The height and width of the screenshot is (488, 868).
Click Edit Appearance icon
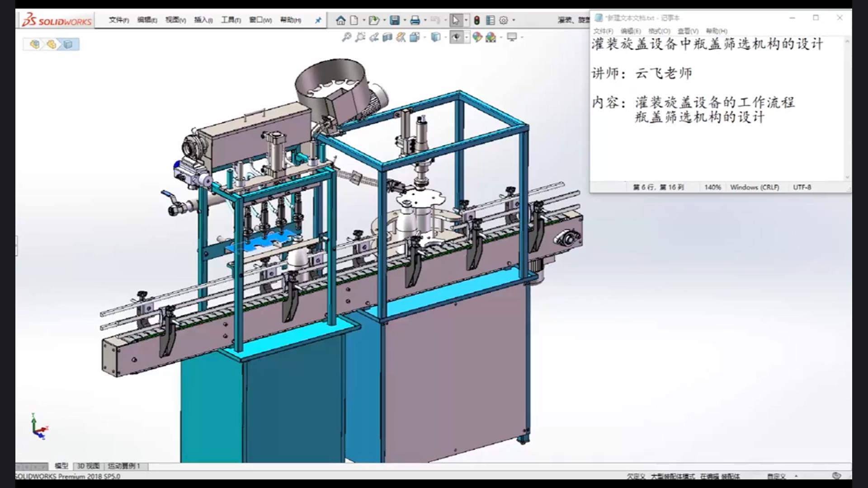[477, 37]
